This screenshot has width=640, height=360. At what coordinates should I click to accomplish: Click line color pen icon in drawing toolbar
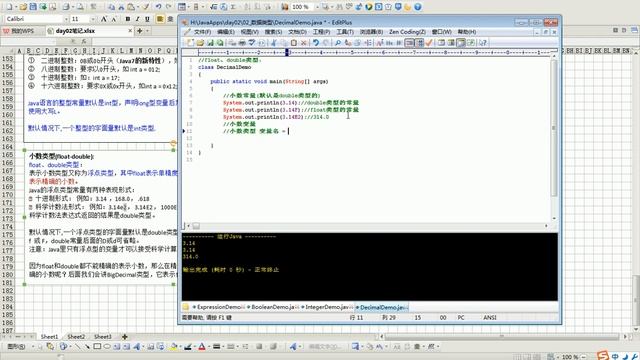click(x=188, y=347)
